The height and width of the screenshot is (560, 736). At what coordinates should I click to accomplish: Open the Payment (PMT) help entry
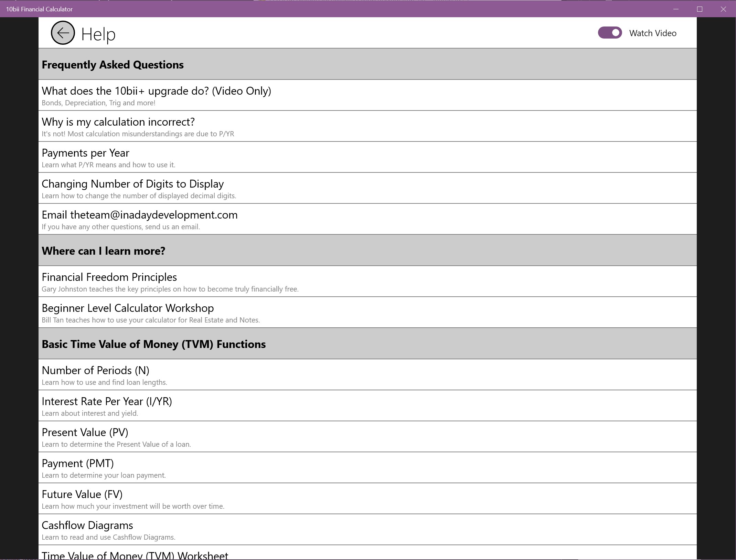tap(77, 467)
